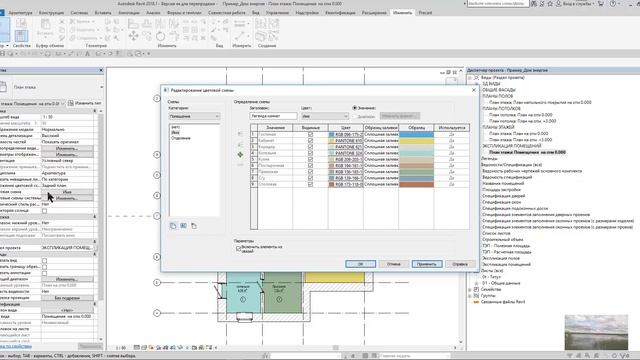Click the PANTONE color cell for Котельная
This screenshot has height=360, width=640.
click(x=345, y=153)
